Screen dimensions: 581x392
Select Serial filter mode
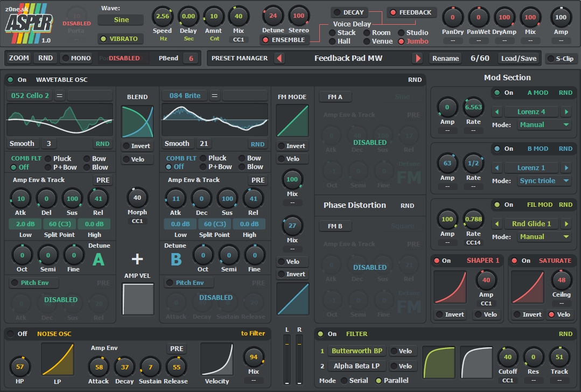[355, 381]
